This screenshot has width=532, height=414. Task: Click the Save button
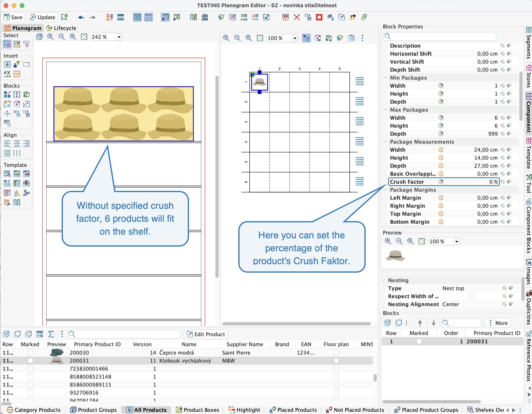tap(13, 17)
